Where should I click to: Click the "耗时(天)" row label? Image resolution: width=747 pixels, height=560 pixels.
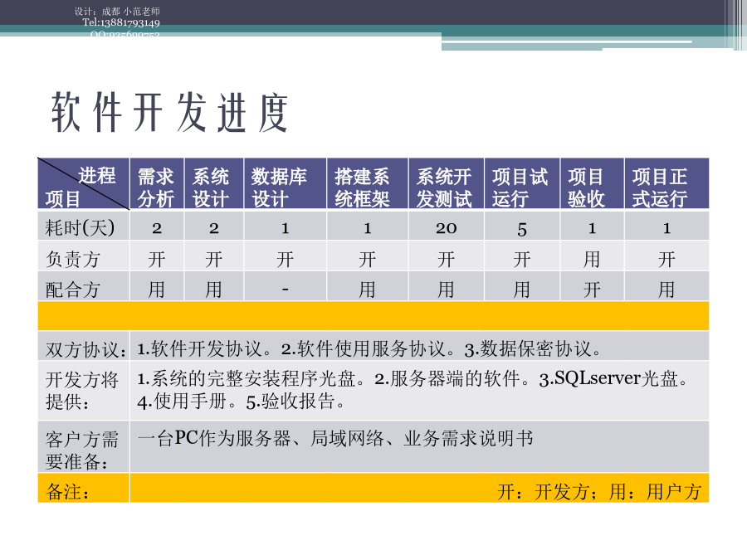(80, 227)
